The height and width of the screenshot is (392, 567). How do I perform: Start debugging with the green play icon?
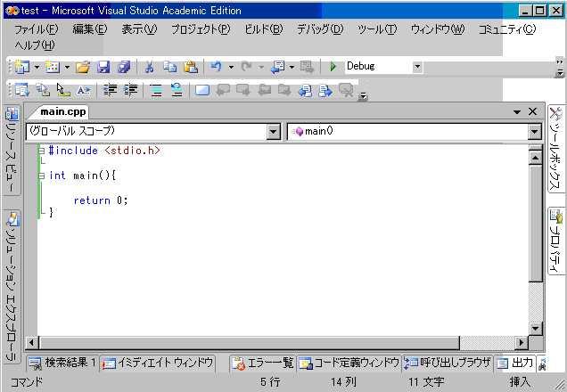pyautogui.click(x=333, y=67)
